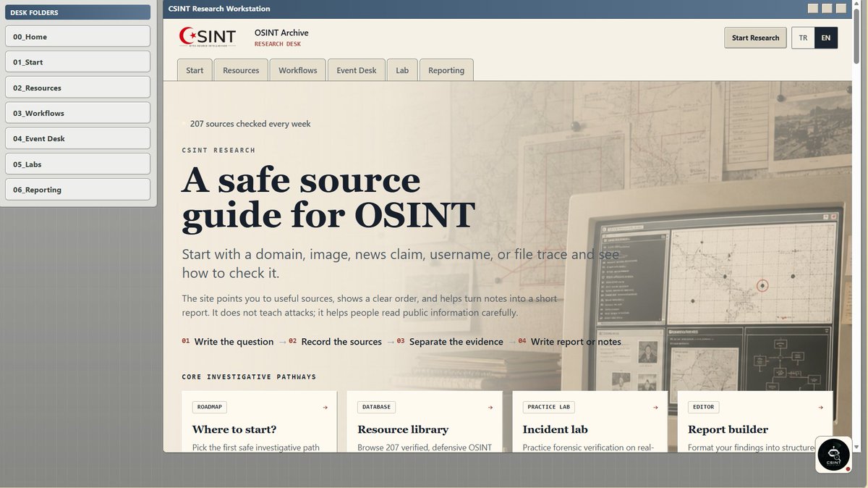Open the 'Where to start?' card
This screenshot has height=488, width=868.
[260, 422]
